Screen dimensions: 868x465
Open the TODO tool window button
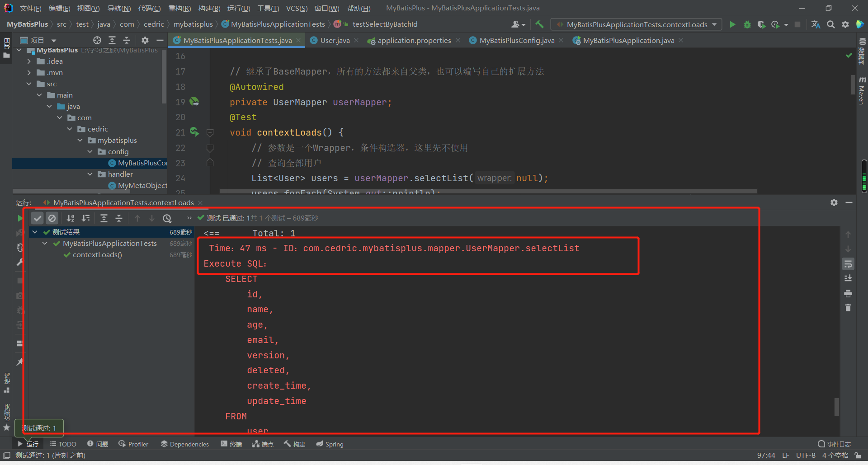[x=63, y=444]
